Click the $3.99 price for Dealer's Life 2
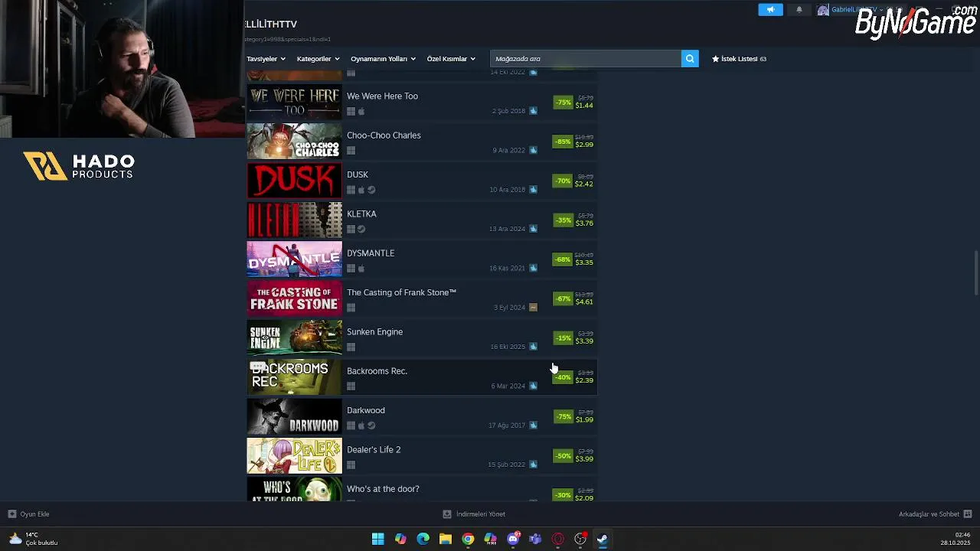This screenshot has height=551, width=980. (x=584, y=459)
